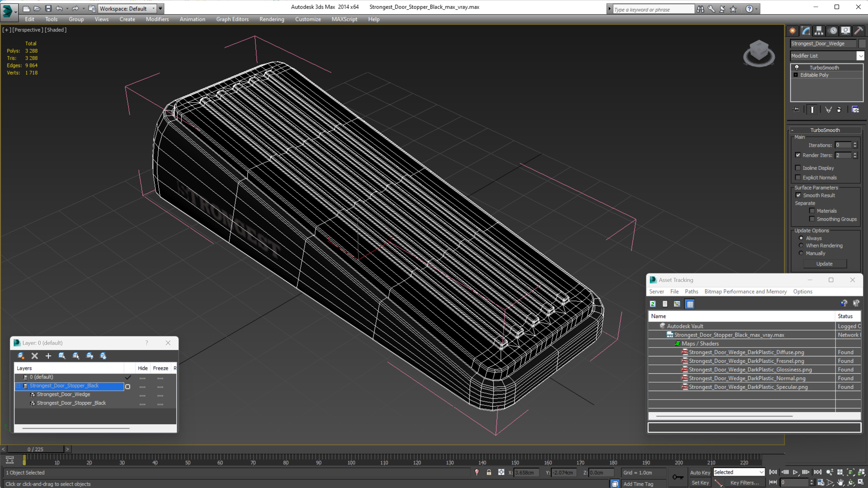The width and height of the screenshot is (868, 488).
Task: Toggle Render Iters checkbox
Action: [x=798, y=155]
